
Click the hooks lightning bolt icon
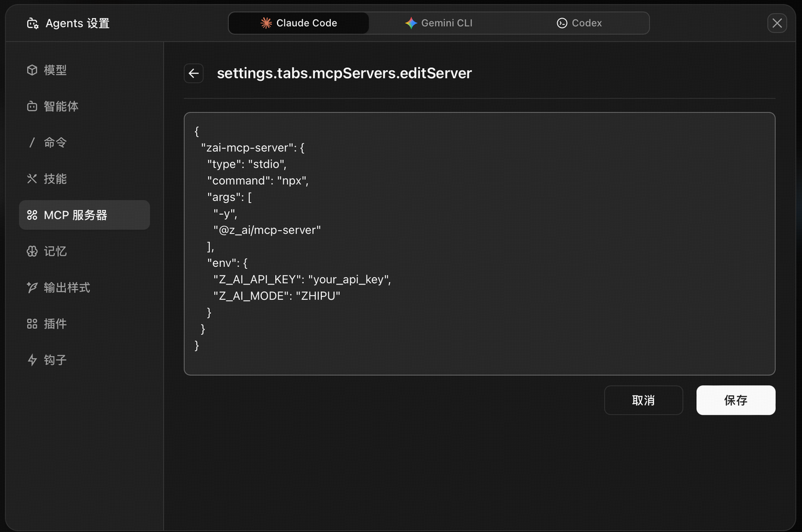[x=32, y=360]
